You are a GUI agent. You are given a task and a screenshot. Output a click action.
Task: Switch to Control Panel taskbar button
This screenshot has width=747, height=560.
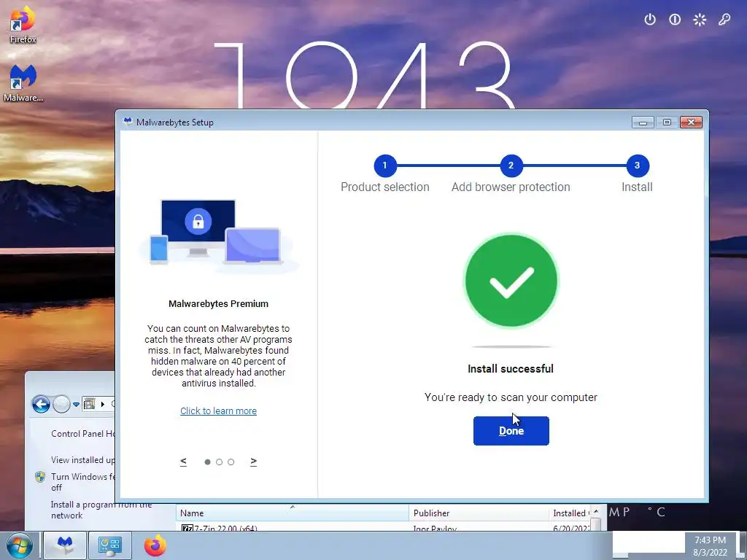tap(110, 545)
